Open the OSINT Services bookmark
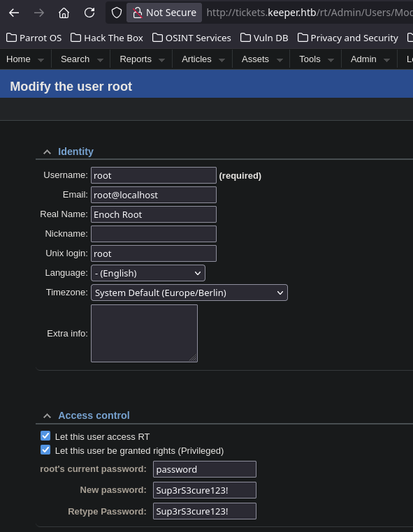This screenshot has width=413, height=532. pyautogui.click(x=191, y=38)
